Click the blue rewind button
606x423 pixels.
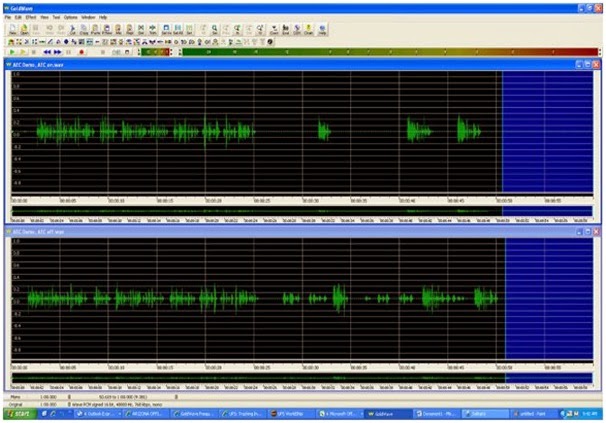coord(47,52)
